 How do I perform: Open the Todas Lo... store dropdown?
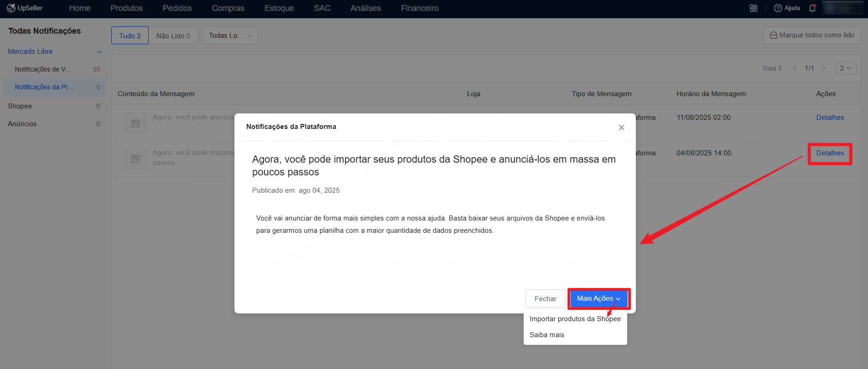point(230,36)
